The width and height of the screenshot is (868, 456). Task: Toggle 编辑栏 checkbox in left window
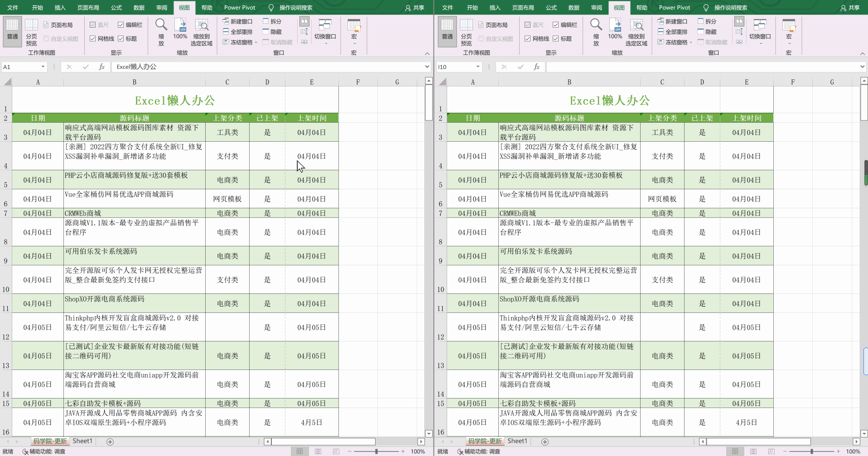(x=121, y=25)
